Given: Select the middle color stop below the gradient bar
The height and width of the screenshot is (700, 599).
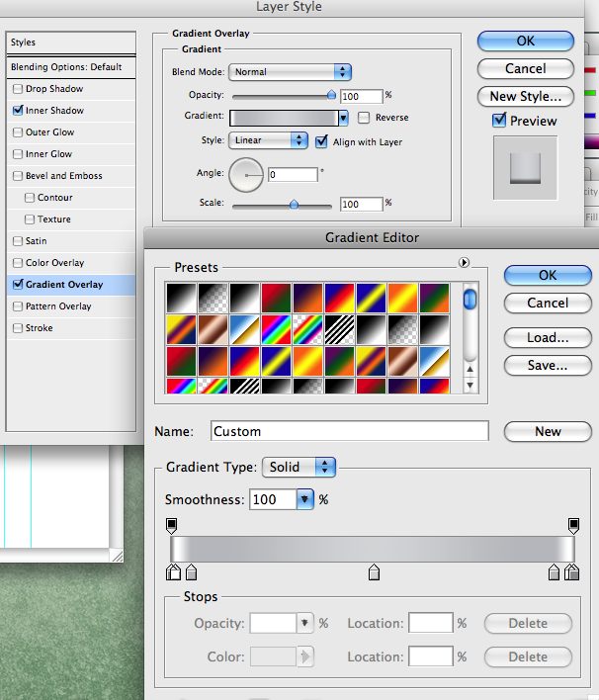Looking at the screenshot, I should pyautogui.click(x=374, y=571).
